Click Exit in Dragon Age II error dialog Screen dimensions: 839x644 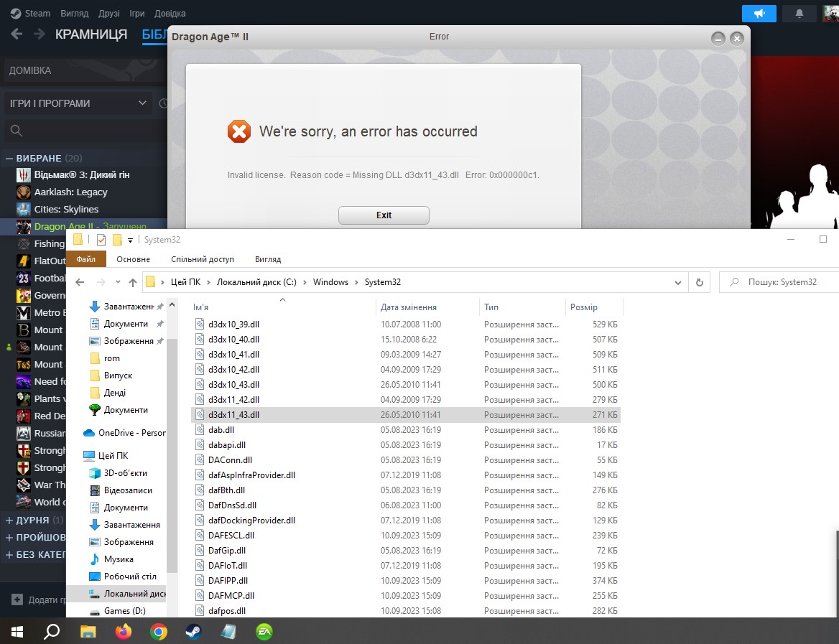pos(384,215)
